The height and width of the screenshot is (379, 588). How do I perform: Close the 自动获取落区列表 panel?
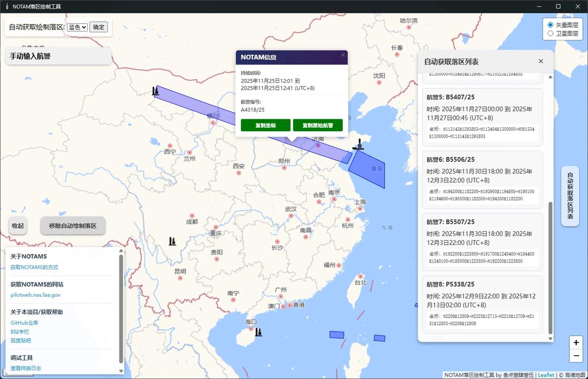pos(541,61)
